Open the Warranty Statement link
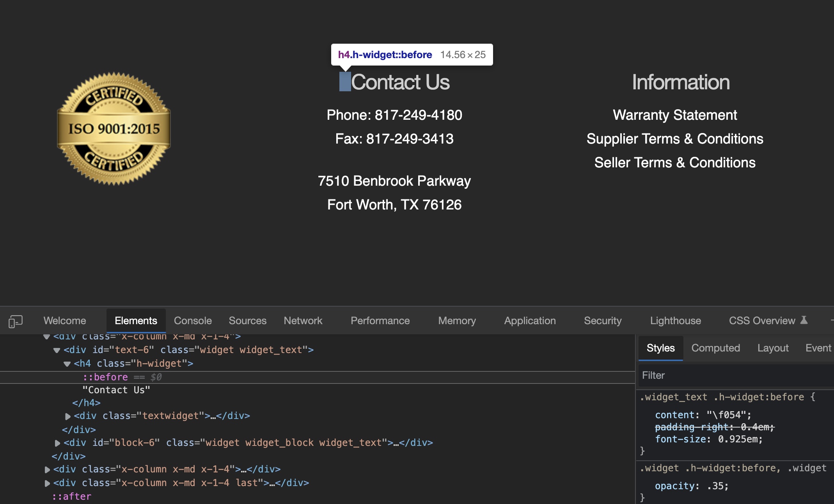The image size is (834, 504). click(674, 115)
